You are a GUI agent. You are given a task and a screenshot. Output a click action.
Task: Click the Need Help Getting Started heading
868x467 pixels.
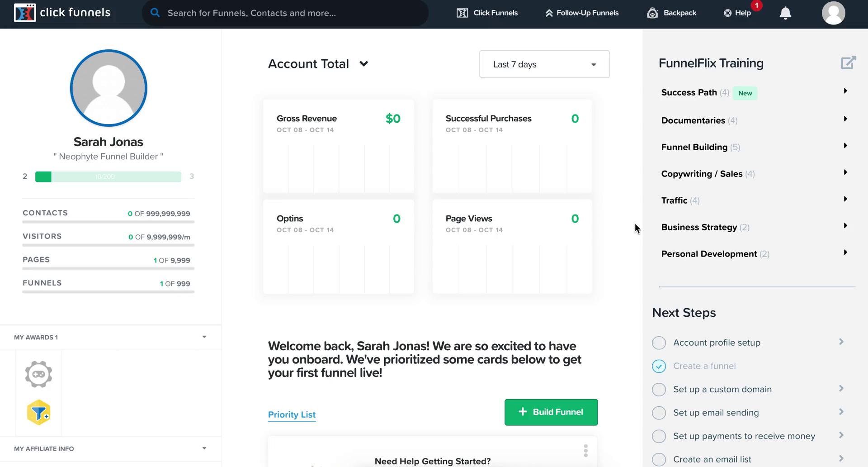click(433, 461)
